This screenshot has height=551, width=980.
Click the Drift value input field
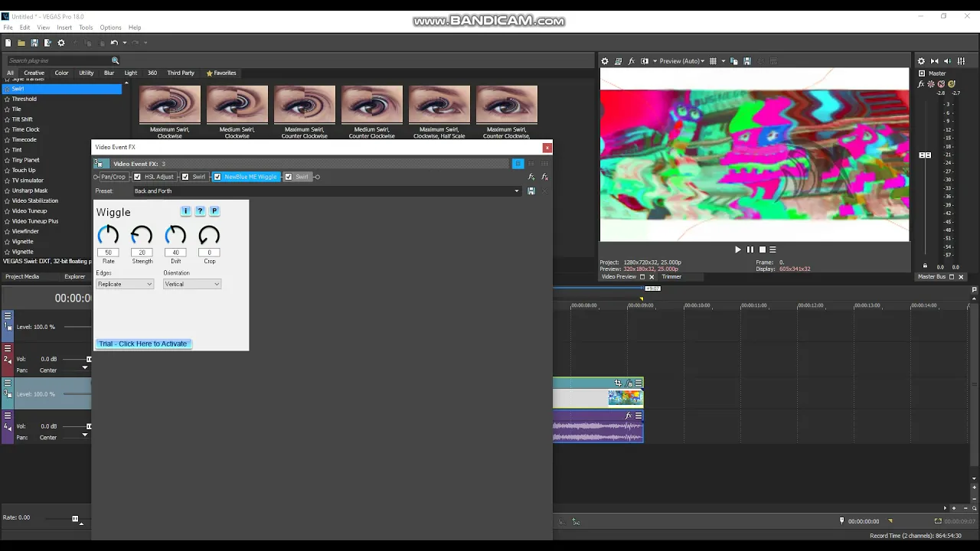tap(175, 253)
